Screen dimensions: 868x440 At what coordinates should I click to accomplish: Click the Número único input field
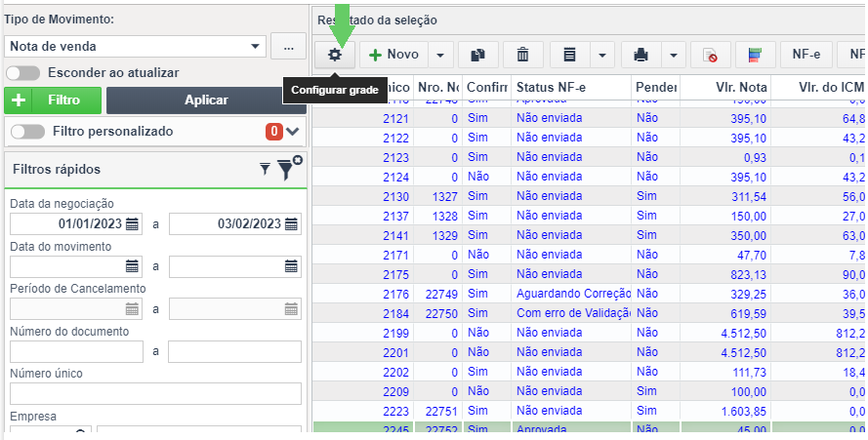(x=155, y=394)
